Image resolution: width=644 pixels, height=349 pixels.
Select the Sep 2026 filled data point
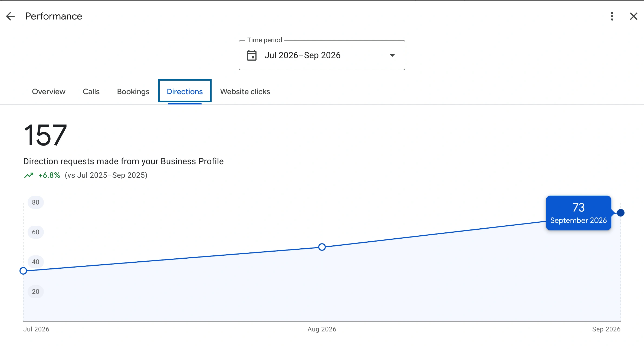[x=621, y=213]
